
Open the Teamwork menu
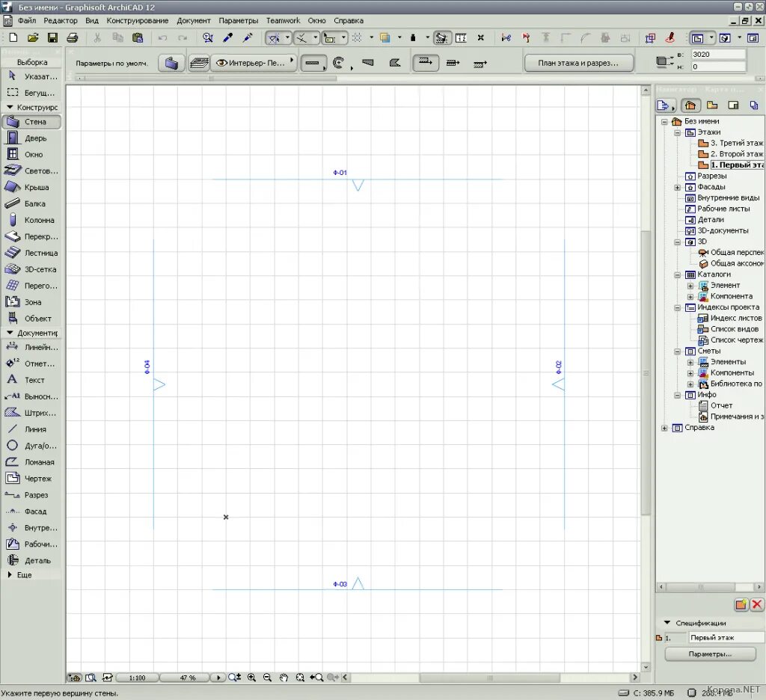283,20
